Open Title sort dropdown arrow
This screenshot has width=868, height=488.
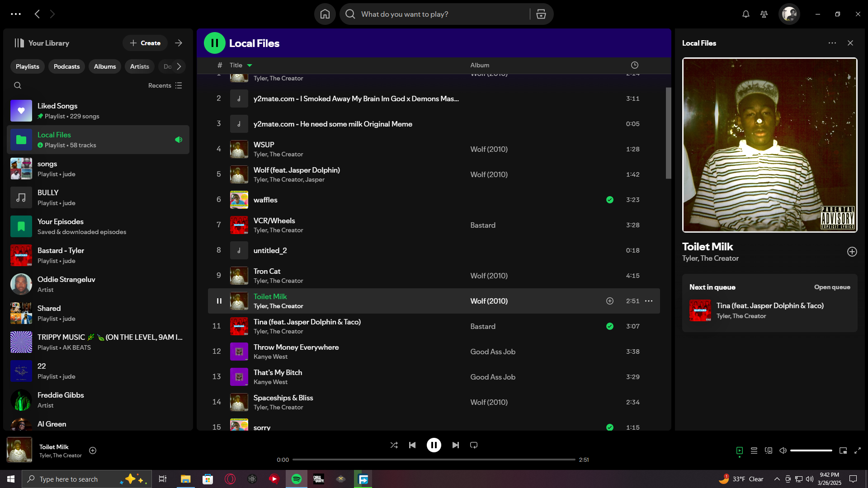click(250, 66)
